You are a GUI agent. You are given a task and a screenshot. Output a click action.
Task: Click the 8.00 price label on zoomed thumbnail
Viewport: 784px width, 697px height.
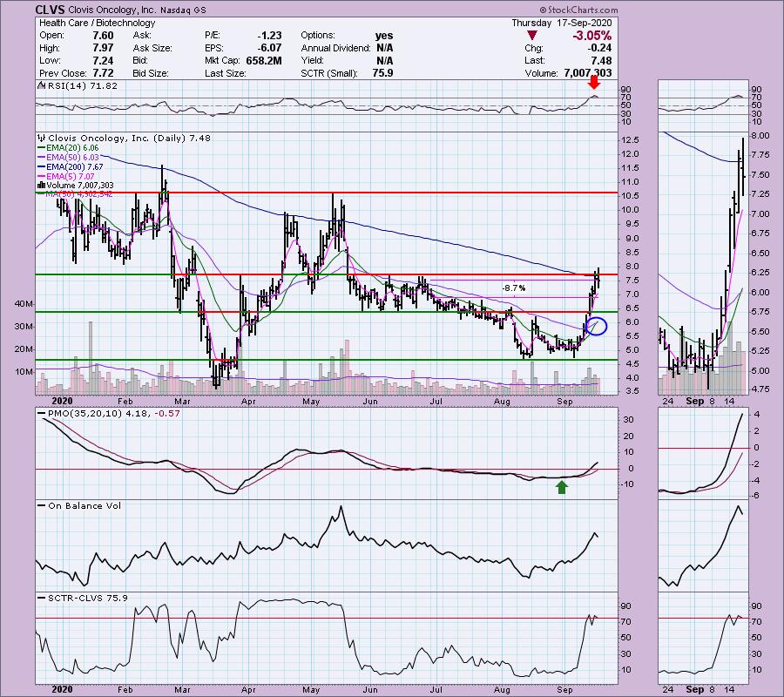[x=760, y=136]
